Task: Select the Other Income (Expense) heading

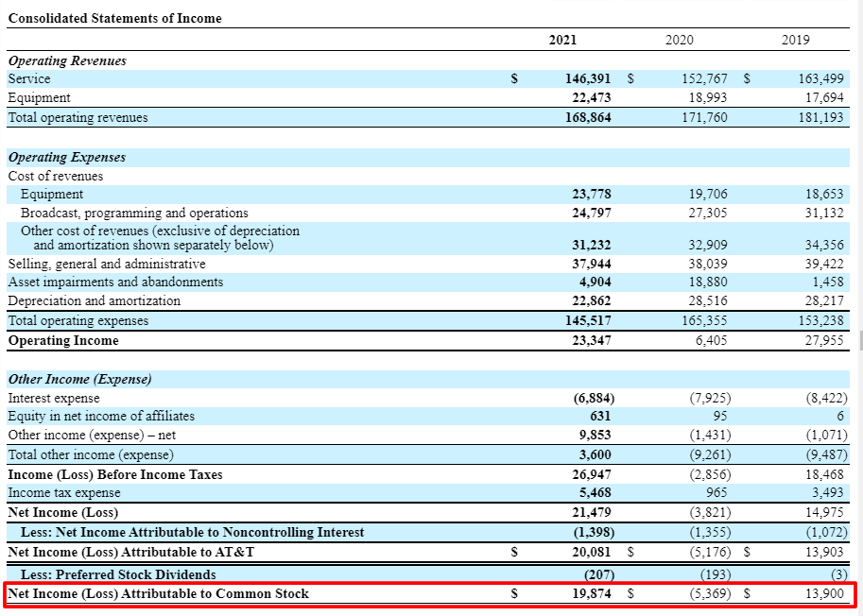Action: tap(79, 379)
